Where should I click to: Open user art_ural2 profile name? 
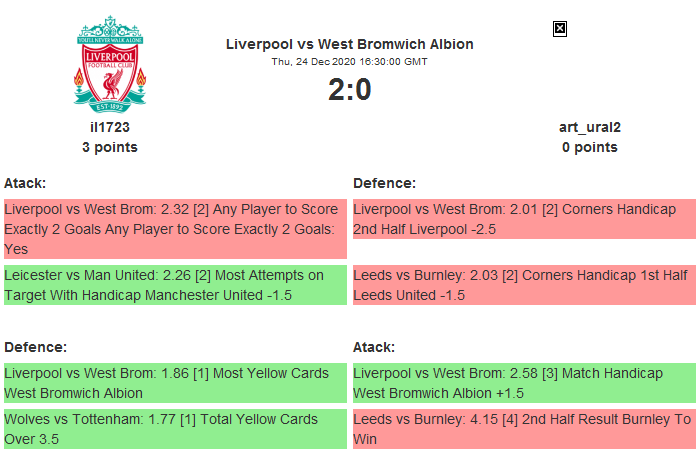point(589,127)
